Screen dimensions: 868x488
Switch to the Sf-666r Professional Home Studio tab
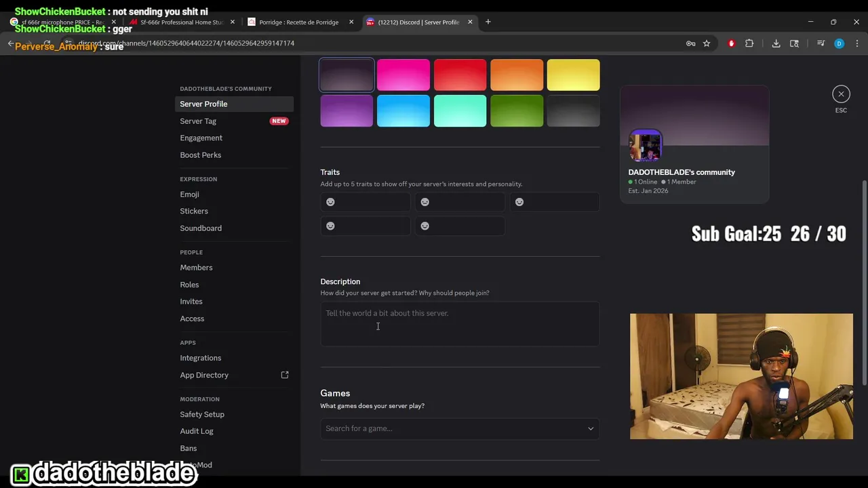pos(182,22)
